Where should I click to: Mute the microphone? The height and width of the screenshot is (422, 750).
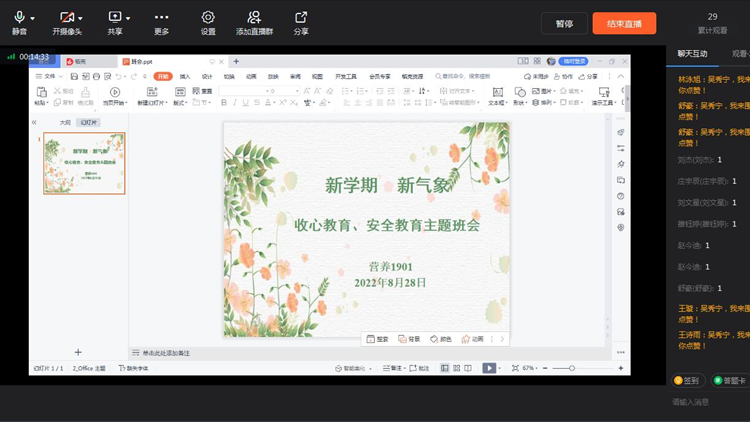18,18
